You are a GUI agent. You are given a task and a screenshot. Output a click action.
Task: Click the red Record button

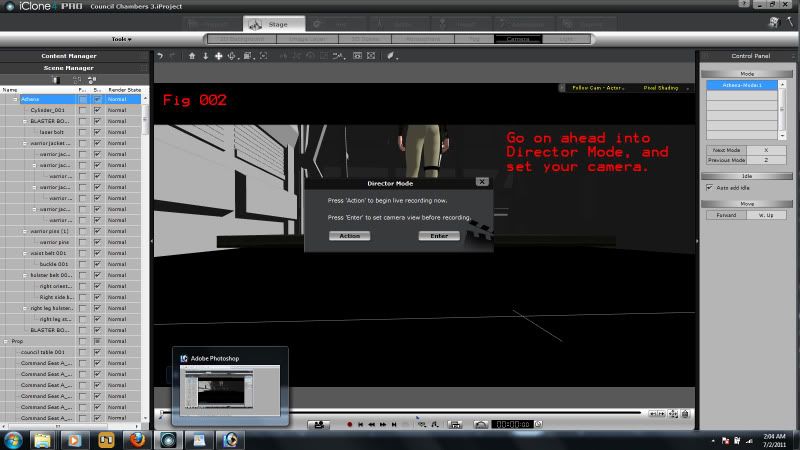point(349,424)
